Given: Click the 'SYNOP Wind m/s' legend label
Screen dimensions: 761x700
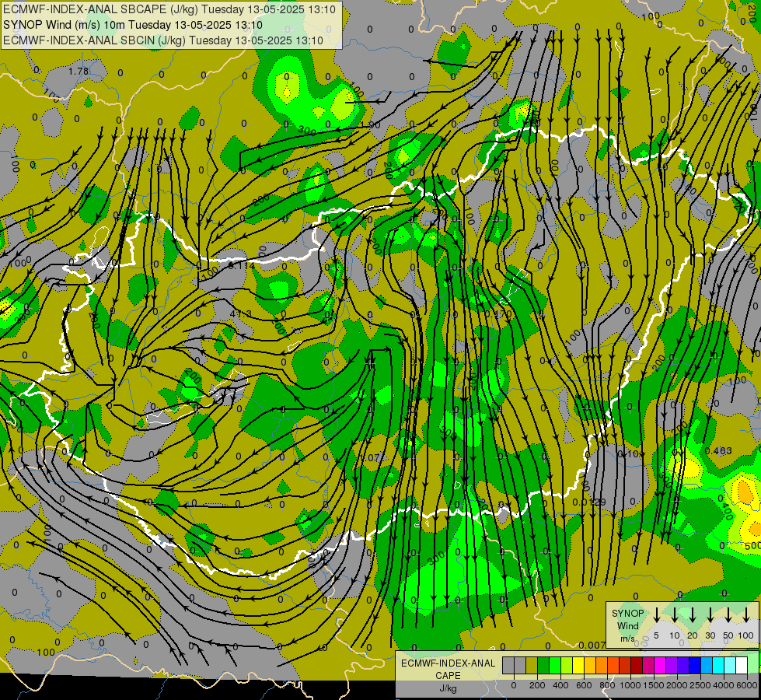Looking at the screenshot, I should click(627, 625).
